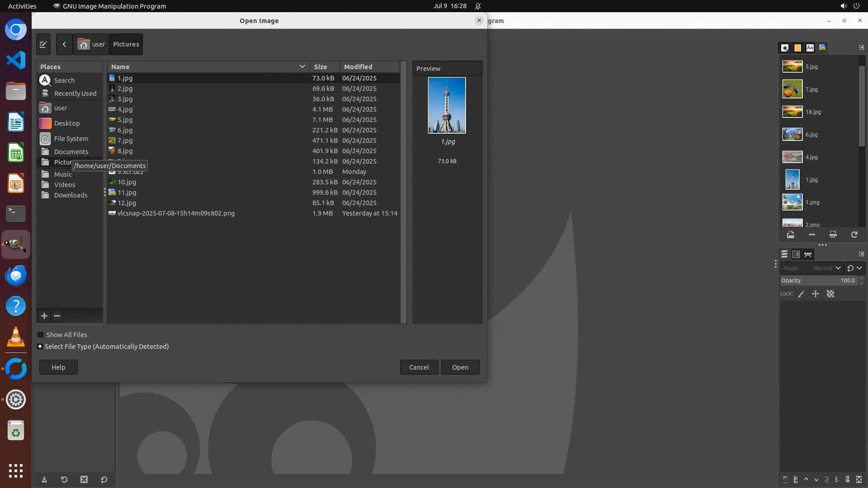This screenshot has width=868, height=488.
Task: Enable Show All Files checkbox
Action: click(41, 335)
